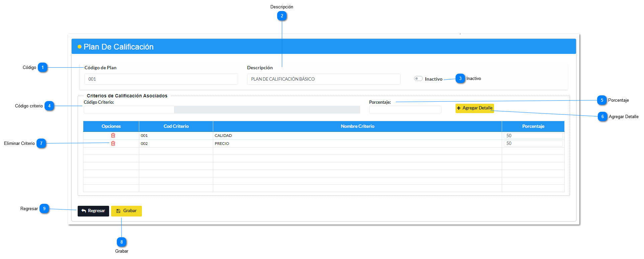
Task: Focus the Código Criterio input field
Action: coord(129,109)
